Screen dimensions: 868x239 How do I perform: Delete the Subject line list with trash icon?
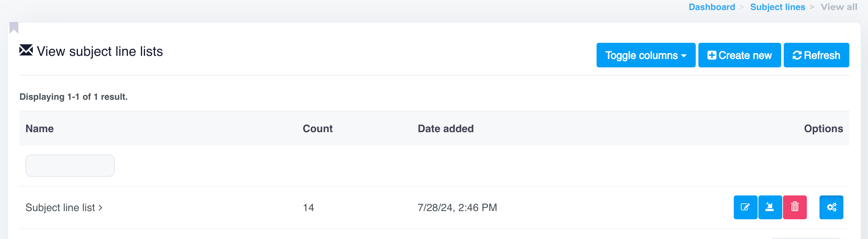[x=795, y=207]
